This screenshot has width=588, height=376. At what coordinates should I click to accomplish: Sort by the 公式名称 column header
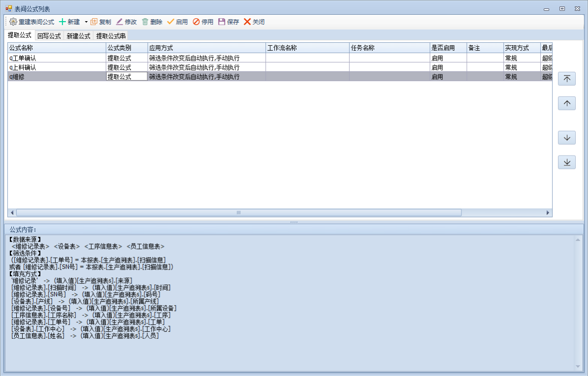tap(57, 48)
